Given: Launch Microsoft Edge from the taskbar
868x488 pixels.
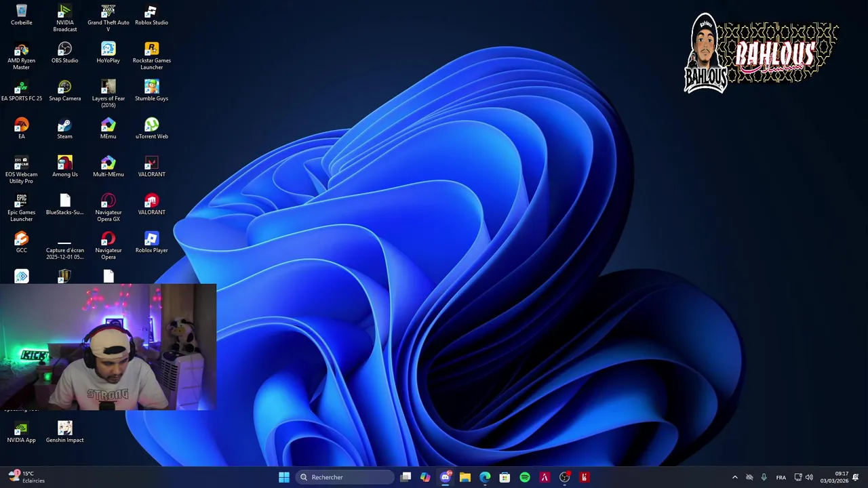Looking at the screenshot, I should point(485,477).
